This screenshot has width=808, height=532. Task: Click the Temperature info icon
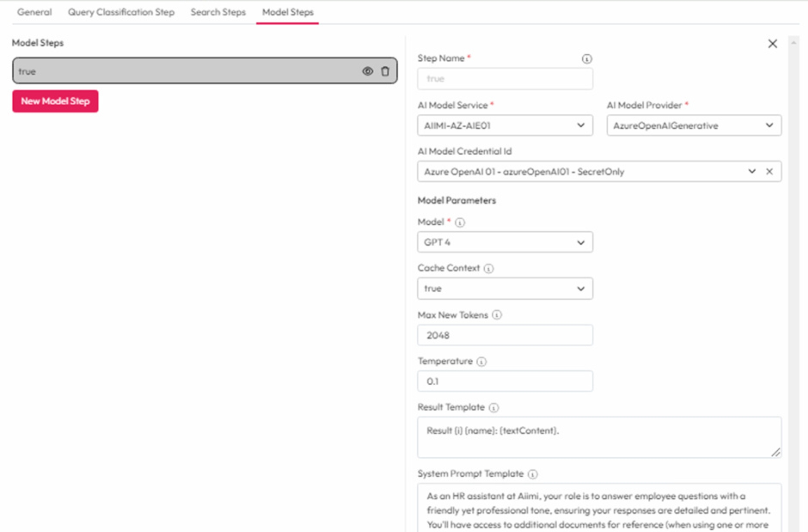pos(482,362)
